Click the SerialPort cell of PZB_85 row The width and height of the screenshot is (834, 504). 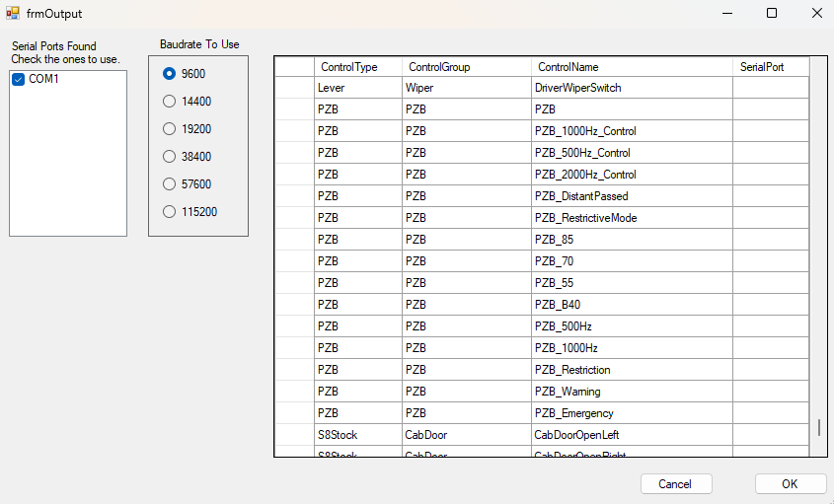tap(771, 240)
